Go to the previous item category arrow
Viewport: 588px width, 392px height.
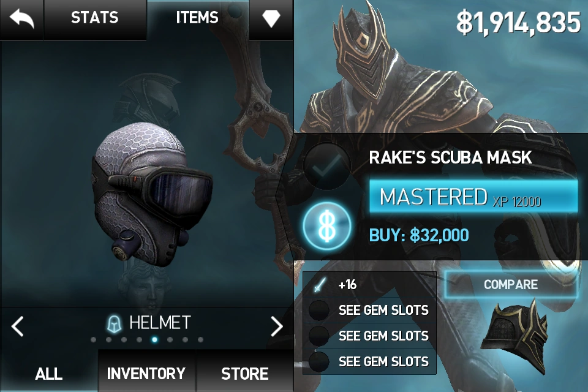(18, 326)
